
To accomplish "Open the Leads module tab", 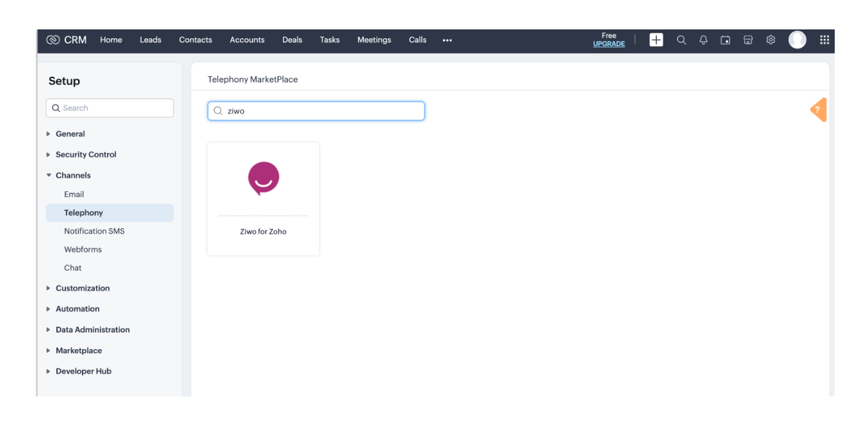I will click(150, 40).
